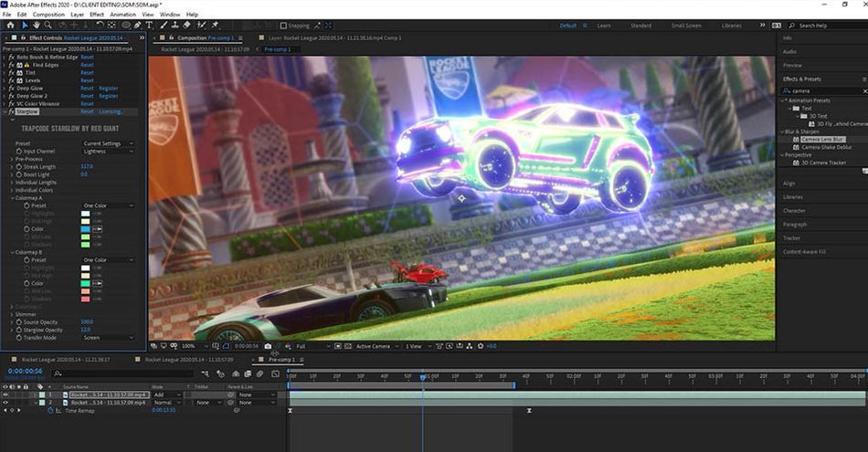Toggle fx switch for Deep Glow 2 effect
Screen dimensions: 868x452
[x=12, y=96]
